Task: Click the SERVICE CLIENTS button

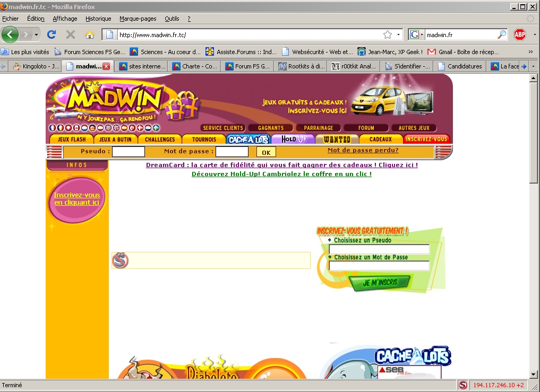Action: (223, 128)
